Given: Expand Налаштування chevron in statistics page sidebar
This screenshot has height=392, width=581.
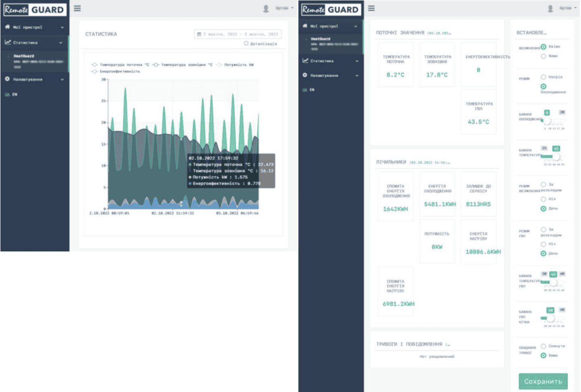Looking at the screenshot, I should [x=62, y=79].
